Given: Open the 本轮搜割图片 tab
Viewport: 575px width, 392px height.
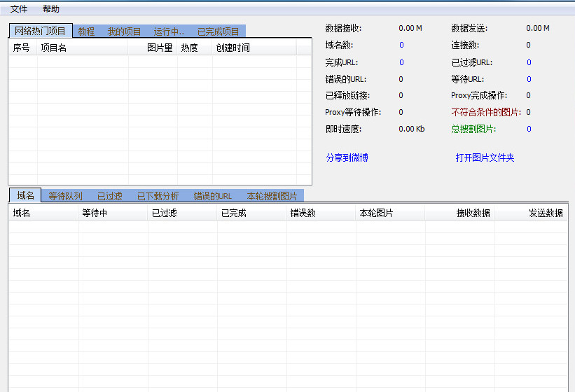Looking at the screenshot, I should [x=272, y=196].
